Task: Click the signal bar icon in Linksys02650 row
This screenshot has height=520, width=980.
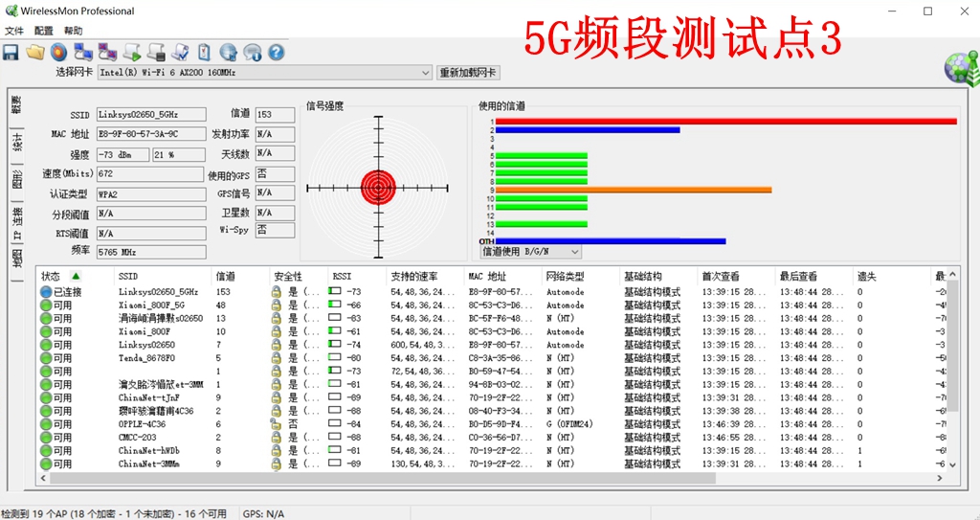Action: coord(335,345)
